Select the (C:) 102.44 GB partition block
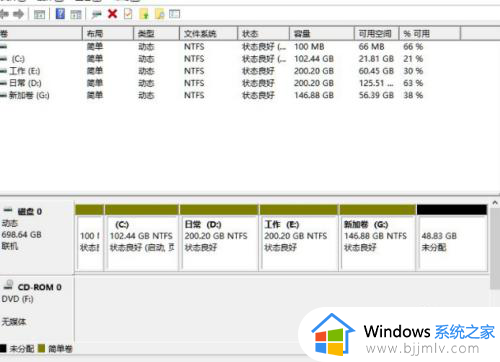Viewport: 500px width, 362px height. (142, 238)
